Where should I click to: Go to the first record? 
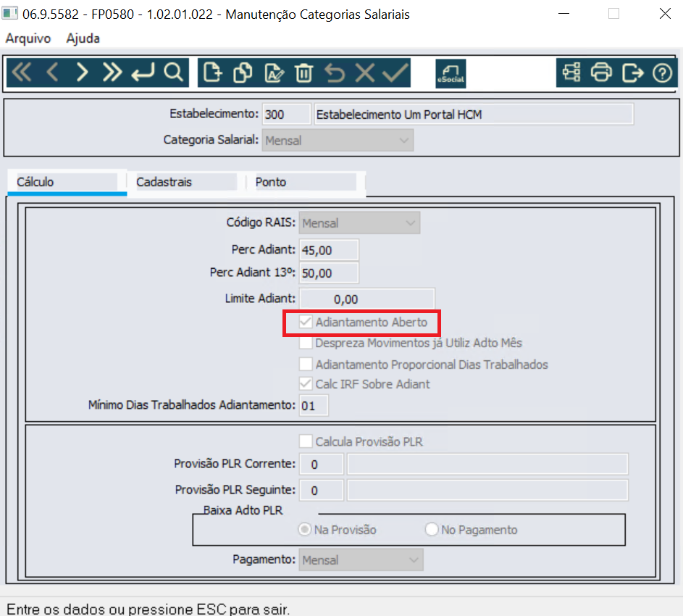click(x=22, y=72)
